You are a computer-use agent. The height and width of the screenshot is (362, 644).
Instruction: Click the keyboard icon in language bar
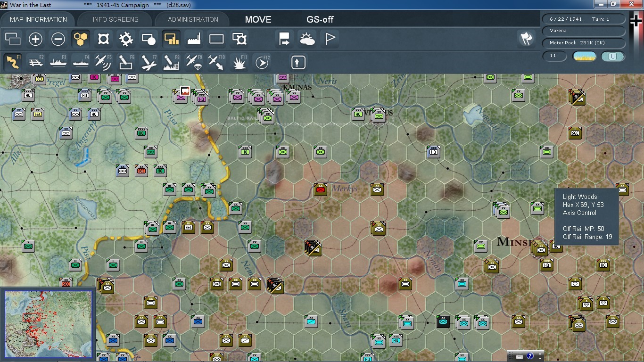pyautogui.click(x=520, y=356)
